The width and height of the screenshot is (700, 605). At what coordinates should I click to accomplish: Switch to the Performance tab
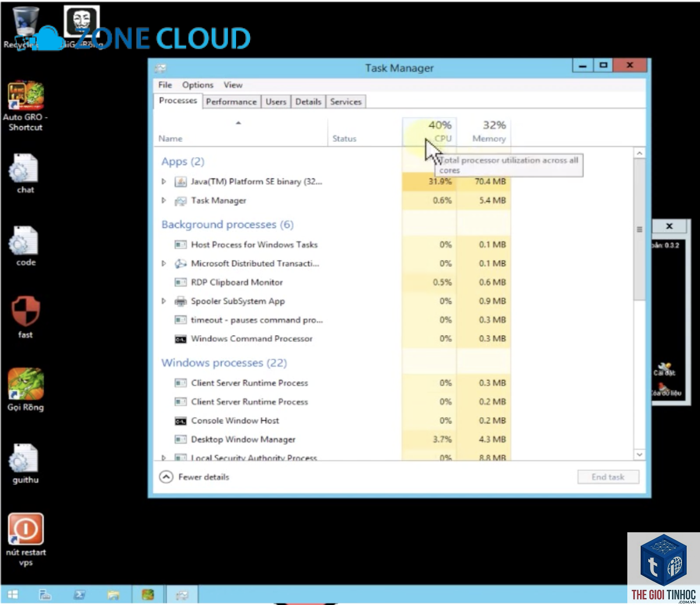[231, 102]
